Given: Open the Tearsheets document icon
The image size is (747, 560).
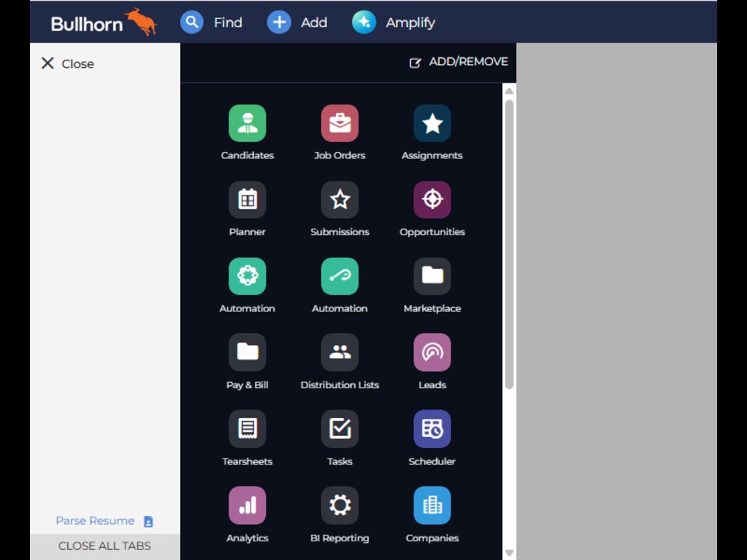Looking at the screenshot, I should click(x=247, y=429).
